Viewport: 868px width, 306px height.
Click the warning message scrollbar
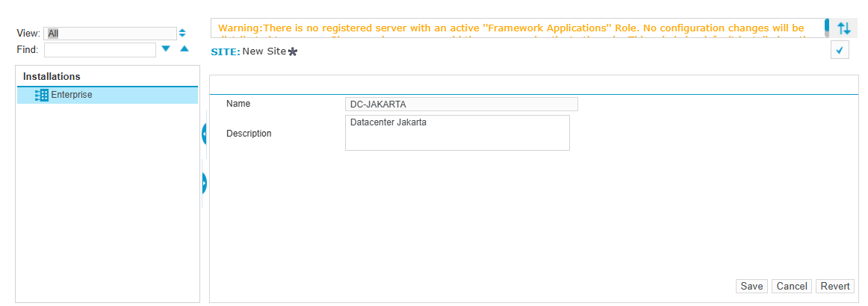(x=827, y=28)
